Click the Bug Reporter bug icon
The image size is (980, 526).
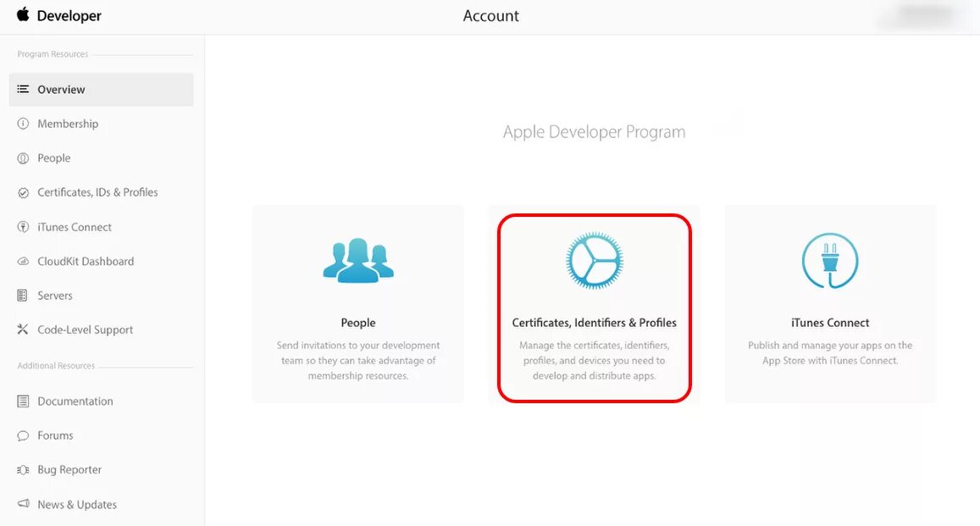point(23,470)
